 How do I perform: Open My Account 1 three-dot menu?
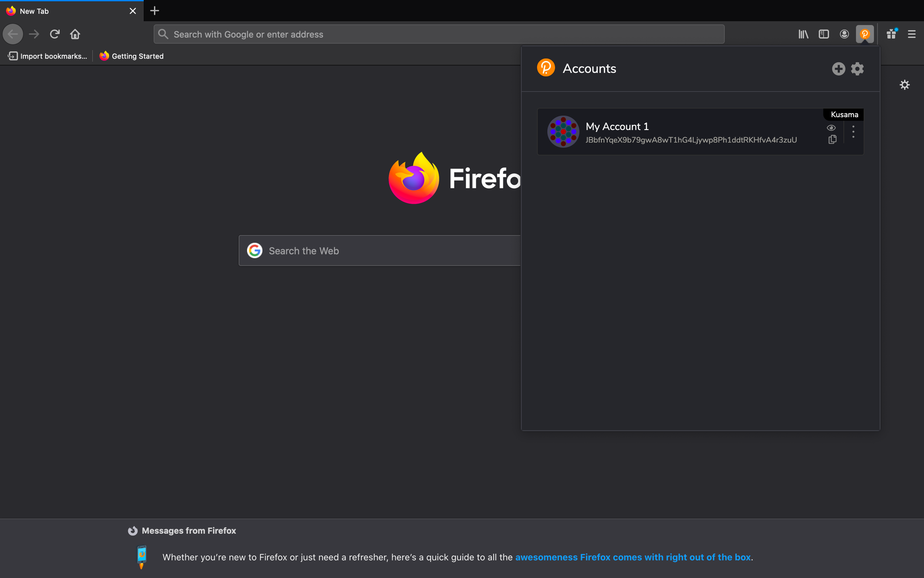(853, 132)
